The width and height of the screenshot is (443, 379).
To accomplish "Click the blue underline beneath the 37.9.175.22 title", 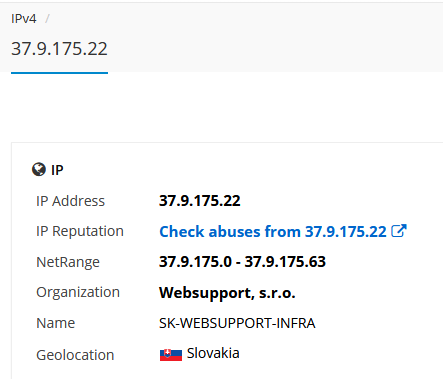I will point(59,73).
